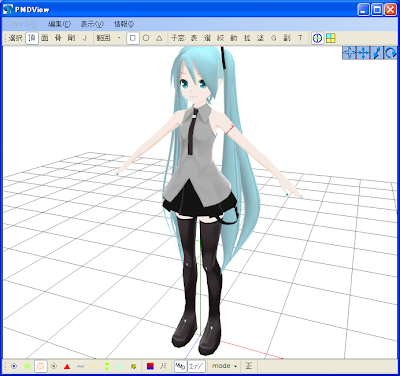Open the 選 child window
This screenshot has width=400, height=376.
click(207, 38)
